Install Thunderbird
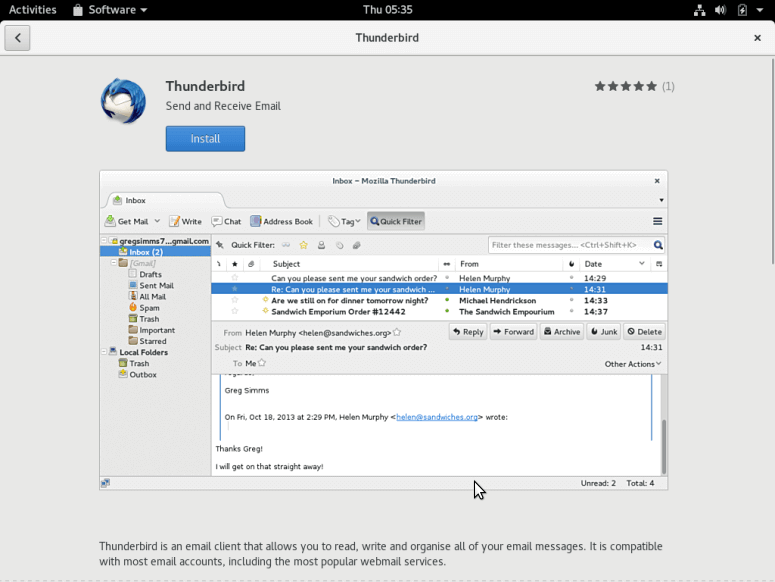Image resolution: width=775 pixels, height=582 pixels. point(205,139)
